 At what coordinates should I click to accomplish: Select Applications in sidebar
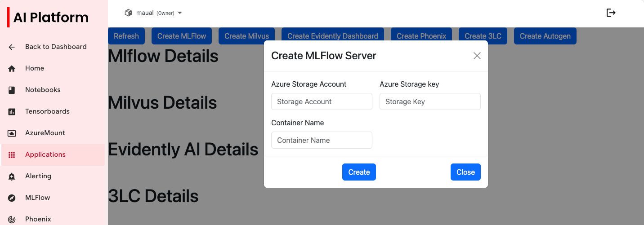tap(54, 154)
